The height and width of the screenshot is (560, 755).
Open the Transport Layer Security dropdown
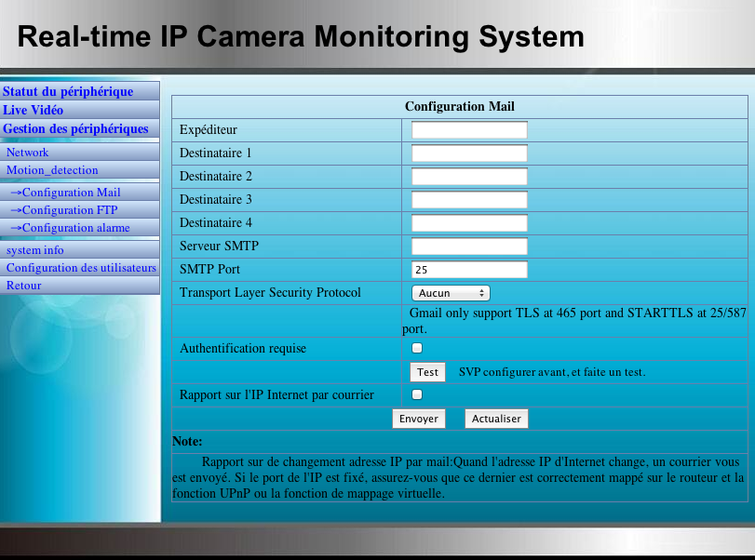pos(451,293)
